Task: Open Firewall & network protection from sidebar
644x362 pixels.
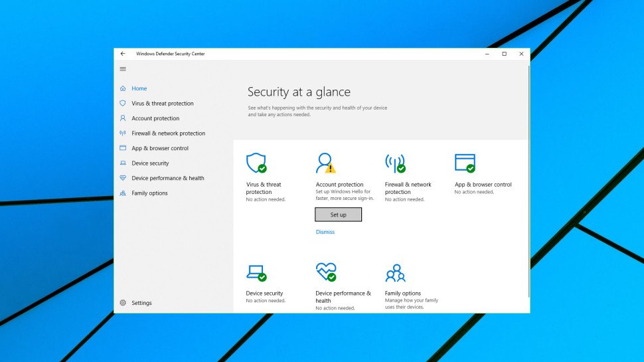Action: 169,133
